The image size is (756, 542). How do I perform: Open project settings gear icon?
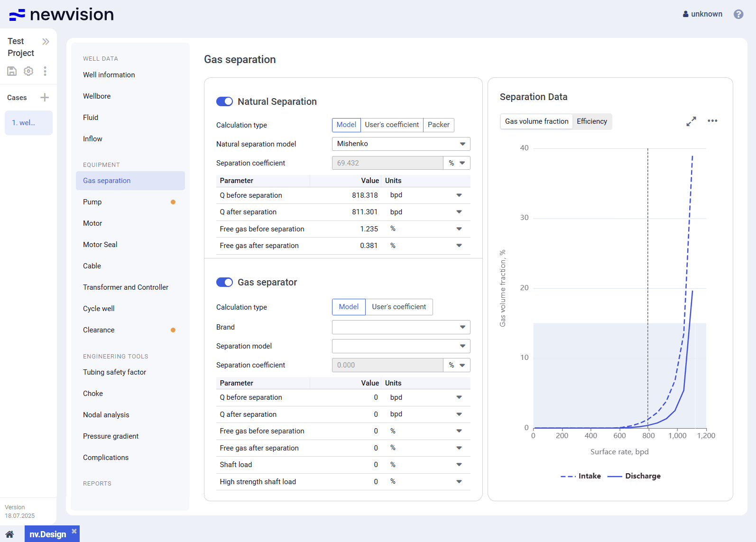tap(28, 71)
